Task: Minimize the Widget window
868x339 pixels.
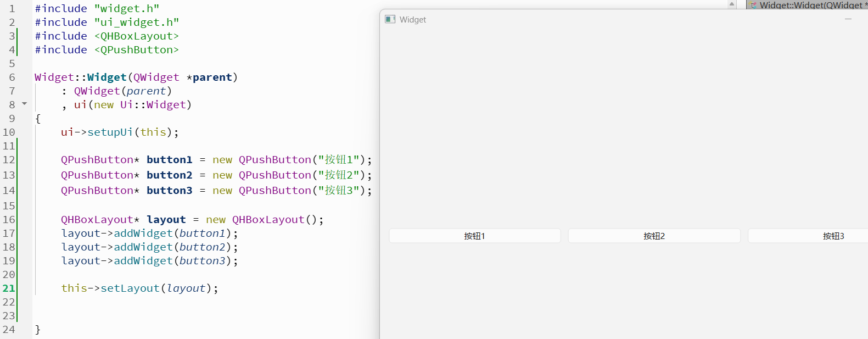Action: [848, 19]
